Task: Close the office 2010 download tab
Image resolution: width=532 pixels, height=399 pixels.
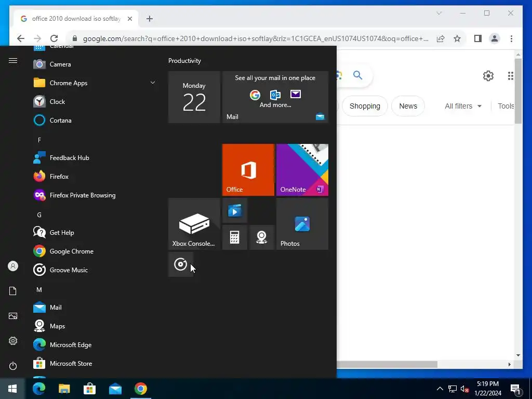Action: 129,19
